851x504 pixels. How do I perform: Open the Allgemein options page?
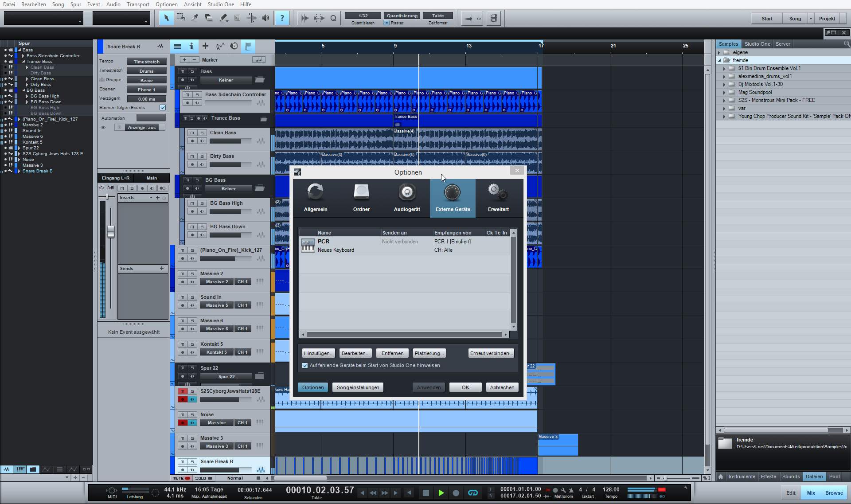(315, 198)
